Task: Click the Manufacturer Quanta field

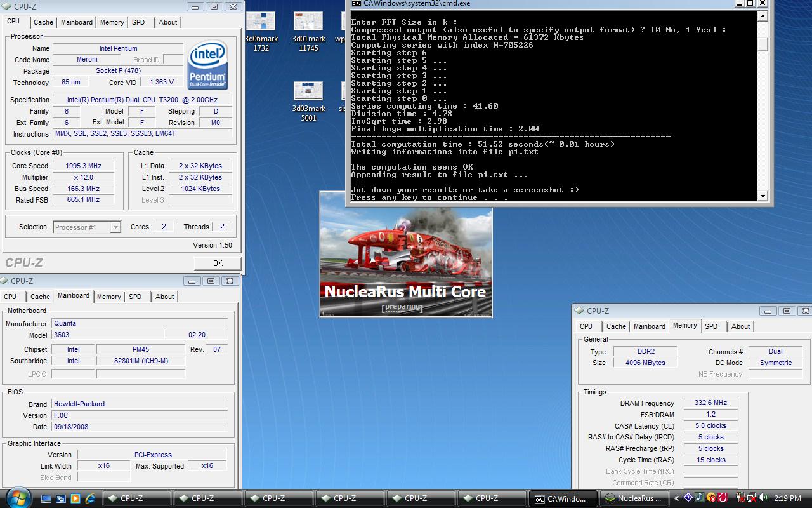Action: (x=140, y=323)
